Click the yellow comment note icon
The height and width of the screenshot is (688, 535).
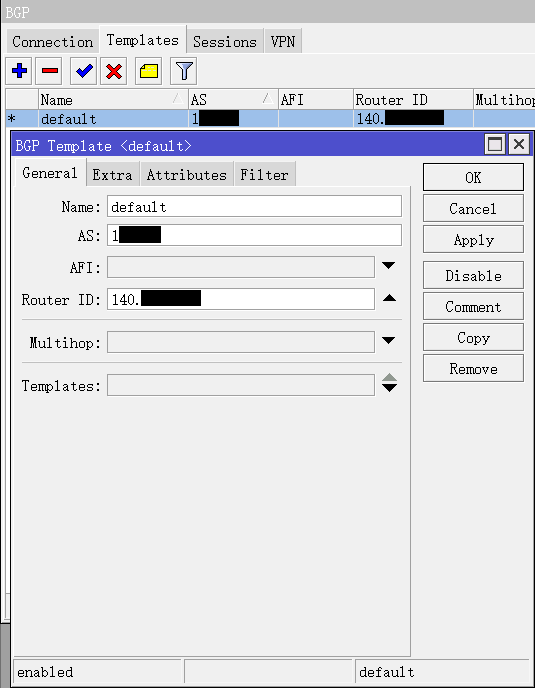(x=148, y=71)
